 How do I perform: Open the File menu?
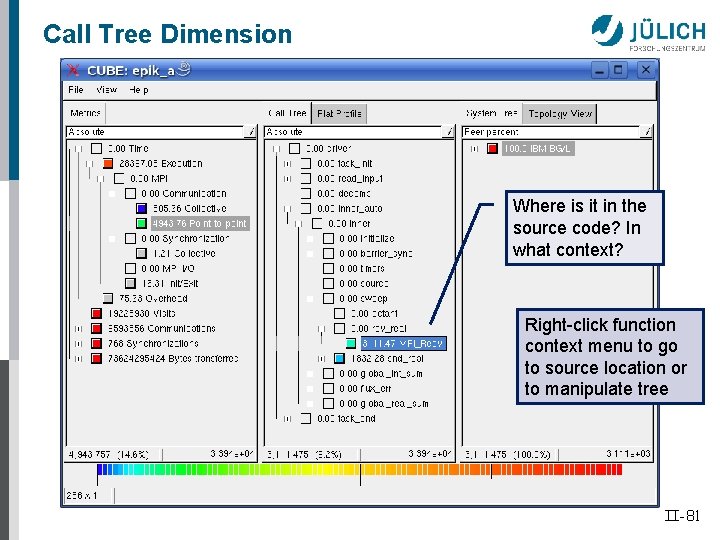[75, 90]
